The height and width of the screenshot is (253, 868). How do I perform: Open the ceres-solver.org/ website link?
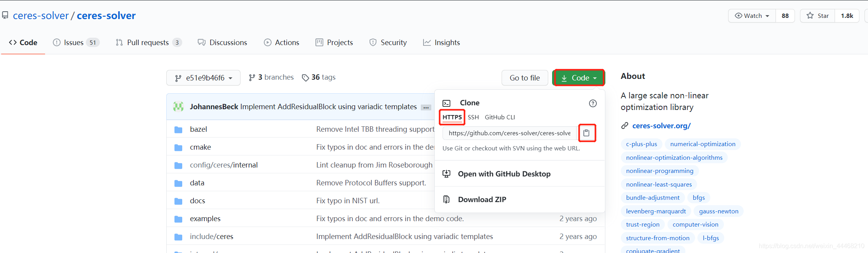tap(661, 126)
